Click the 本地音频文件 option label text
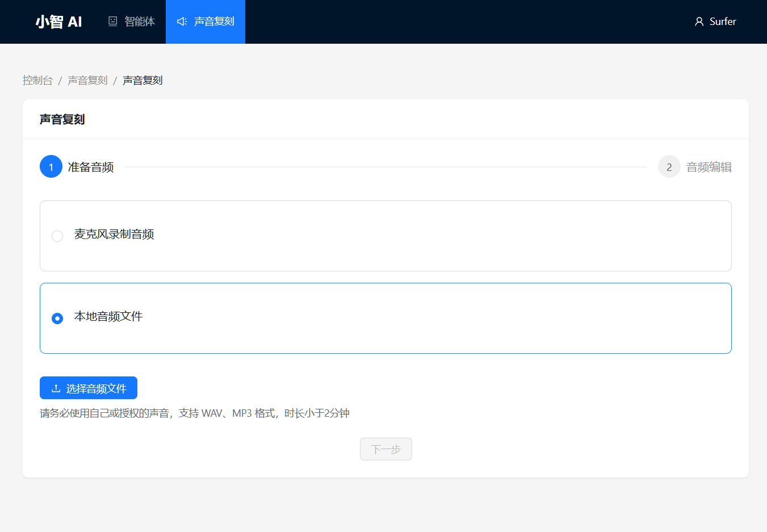Viewport: 767px width, 532px height. [108, 317]
